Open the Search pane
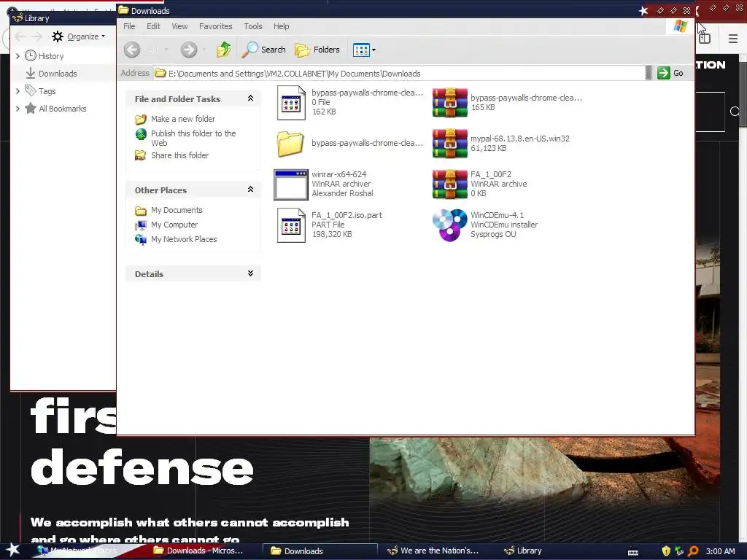747x560 pixels. tap(263, 50)
